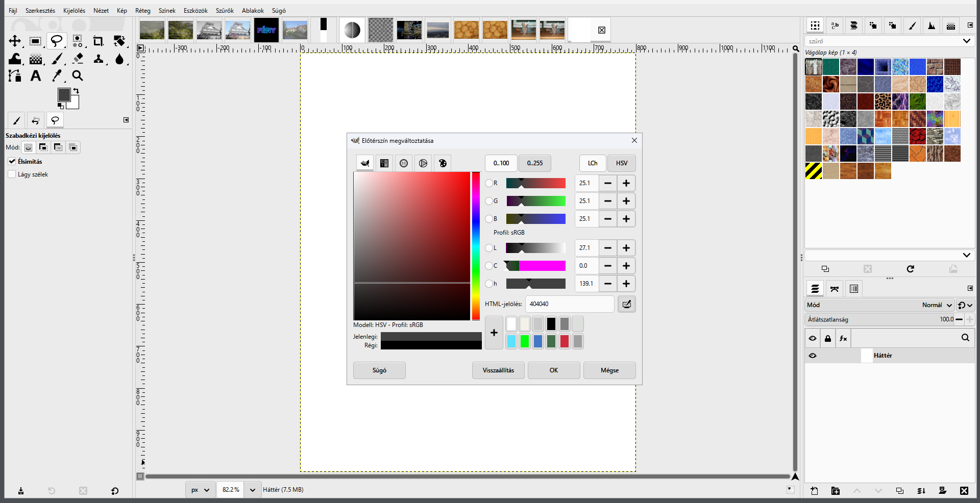The width and height of the screenshot is (980, 503).
Task: Click the rainbow hue slider strip
Action: pyautogui.click(x=476, y=246)
